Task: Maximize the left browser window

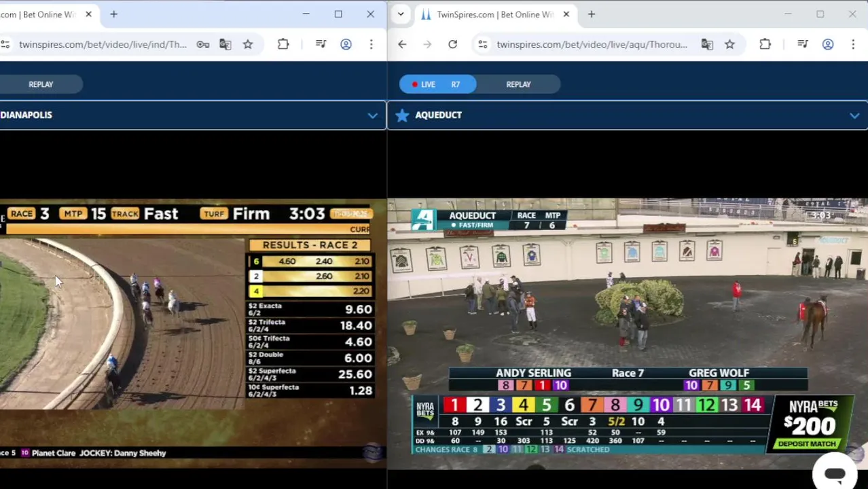Action: (x=338, y=14)
